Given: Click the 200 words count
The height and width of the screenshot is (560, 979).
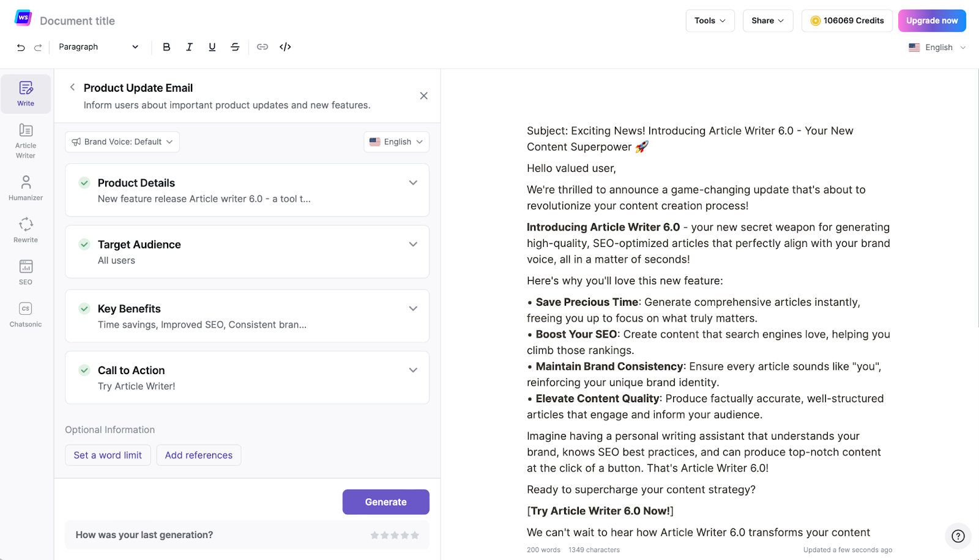Looking at the screenshot, I should coord(543,550).
